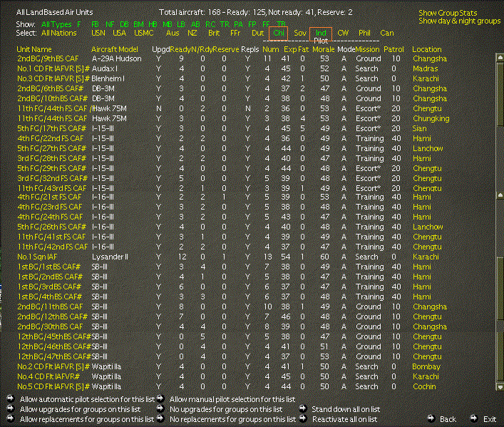Open unit No.4 CD Flt IAFVR#
This screenshot has height=427, width=504.
48,376
